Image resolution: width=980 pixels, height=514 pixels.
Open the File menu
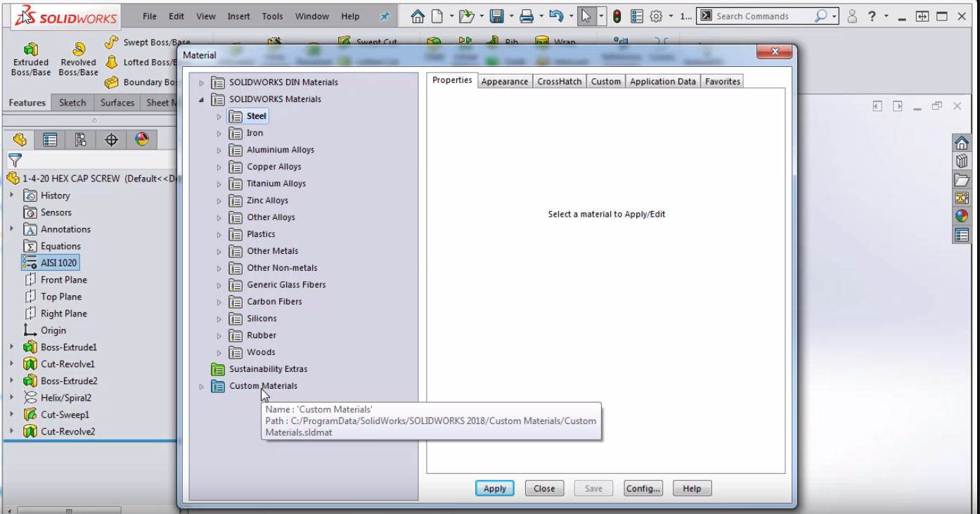tap(150, 16)
